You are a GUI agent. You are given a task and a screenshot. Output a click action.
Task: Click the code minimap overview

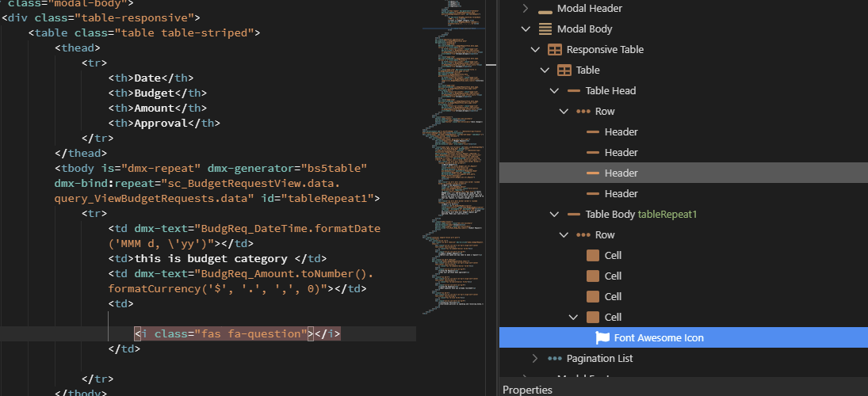pos(454,158)
